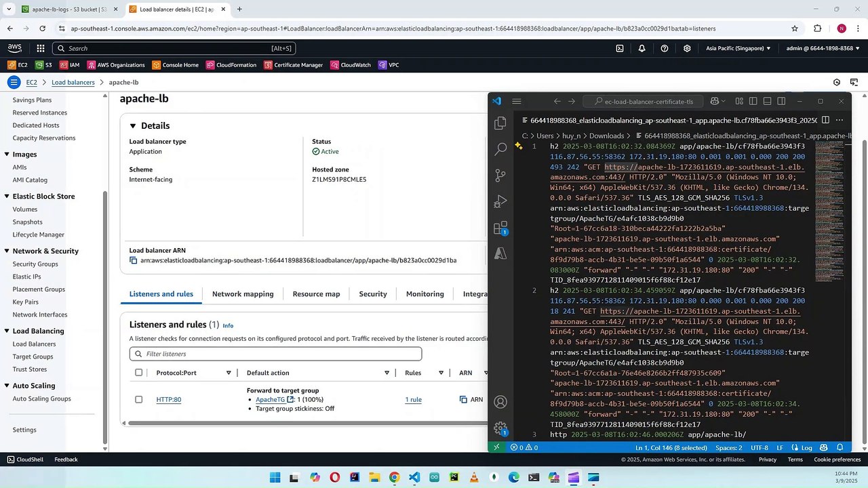Collapse the Network & Security navigation group

tap(7, 251)
